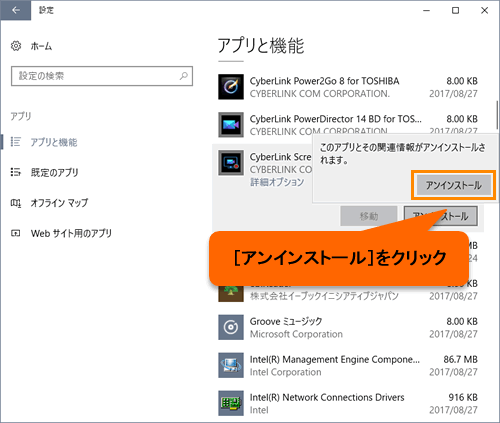Open Home via the gear icon

16,46
